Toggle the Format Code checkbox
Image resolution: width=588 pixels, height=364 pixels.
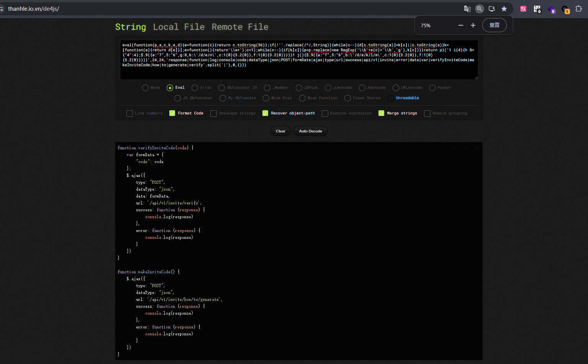coord(172,113)
